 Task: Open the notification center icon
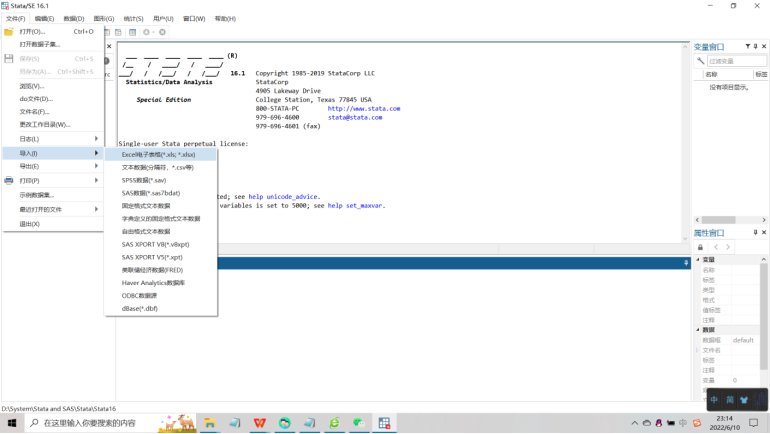pos(754,423)
